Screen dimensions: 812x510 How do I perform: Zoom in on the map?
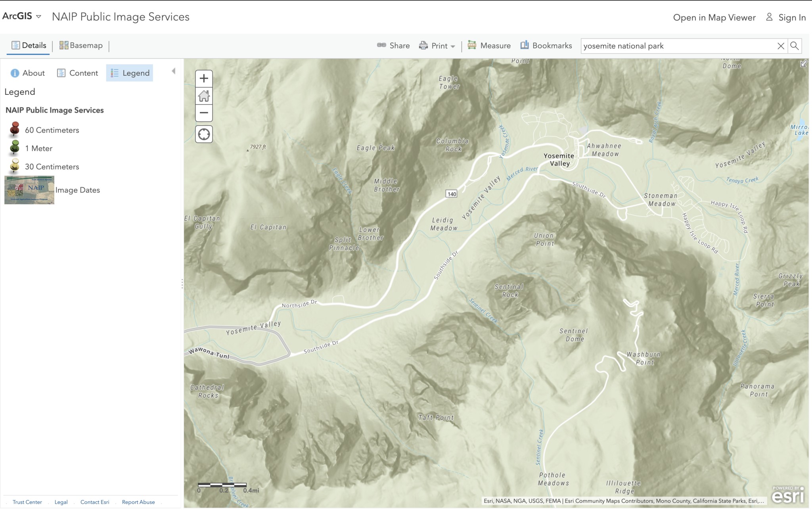pos(204,79)
